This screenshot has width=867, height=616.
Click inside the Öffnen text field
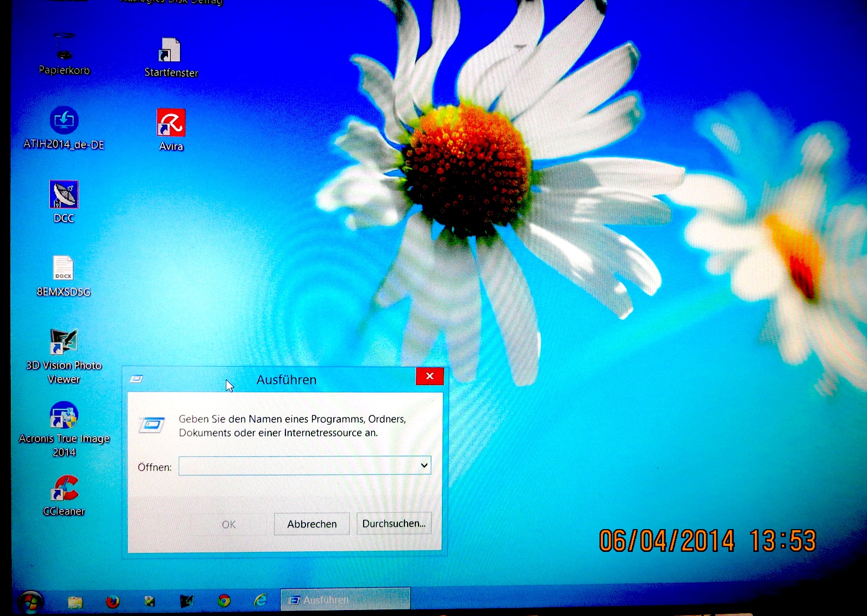298,466
